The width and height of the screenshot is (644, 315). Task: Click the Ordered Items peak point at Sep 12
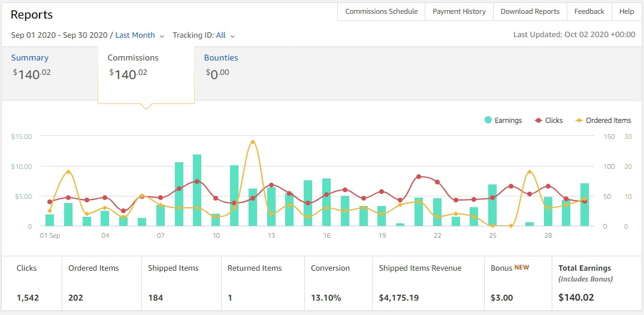coord(253,142)
